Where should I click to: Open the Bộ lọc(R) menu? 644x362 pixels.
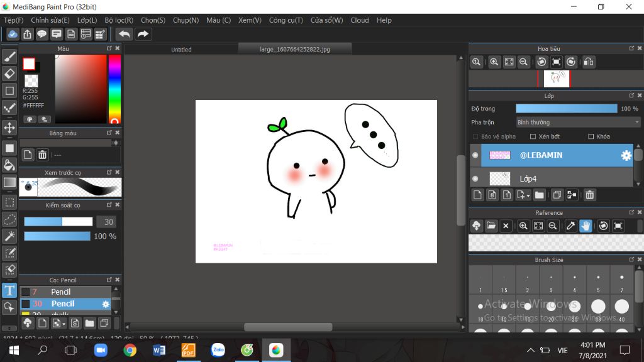pos(119,20)
